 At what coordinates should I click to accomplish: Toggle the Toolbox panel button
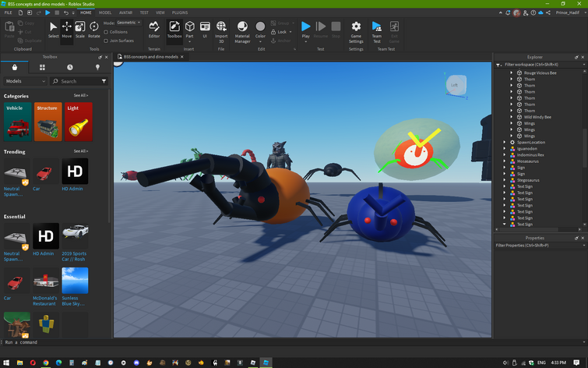coord(174,30)
